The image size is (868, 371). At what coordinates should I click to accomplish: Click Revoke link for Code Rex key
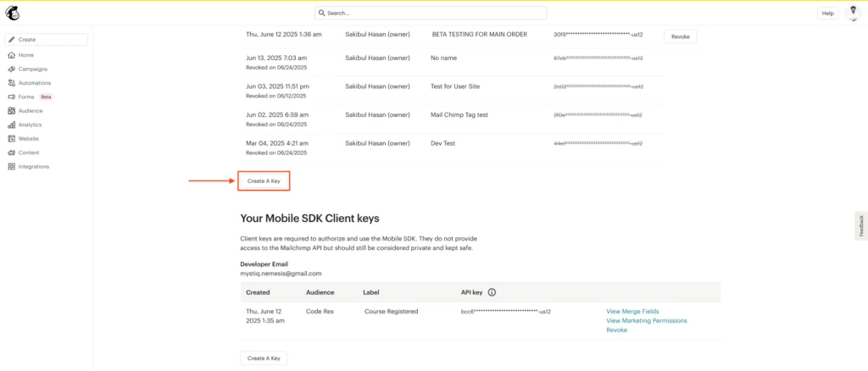pos(617,330)
